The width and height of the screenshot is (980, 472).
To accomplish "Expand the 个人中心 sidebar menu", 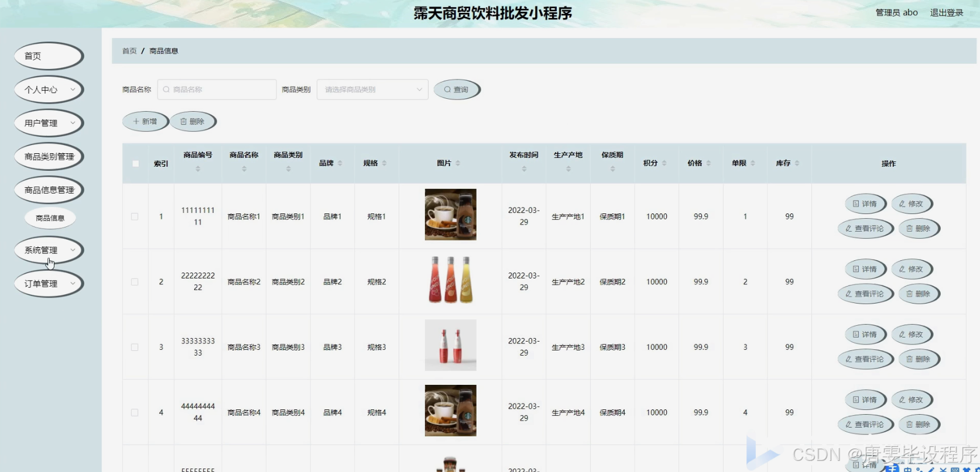I will pos(49,89).
